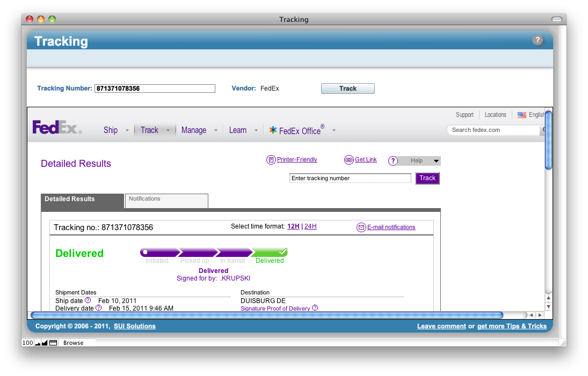The width and height of the screenshot is (588, 376).
Task: Expand the FedEx Office menu arrow
Action: pyautogui.click(x=334, y=130)
